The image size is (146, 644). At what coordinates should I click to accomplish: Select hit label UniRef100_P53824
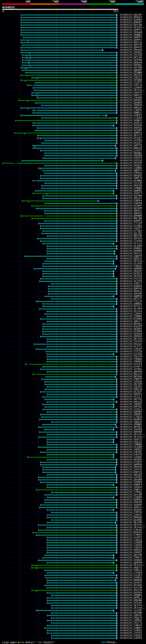(x=131, y=334)
